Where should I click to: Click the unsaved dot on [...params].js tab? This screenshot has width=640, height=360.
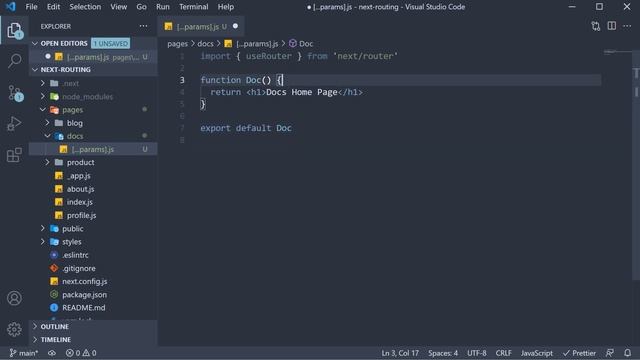[236, 26]
